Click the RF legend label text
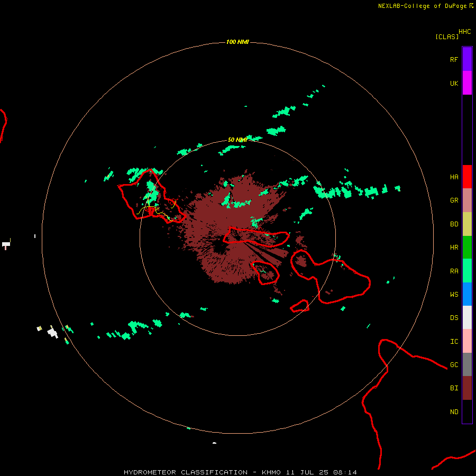 pyautogui.click(x=454, y=59)
